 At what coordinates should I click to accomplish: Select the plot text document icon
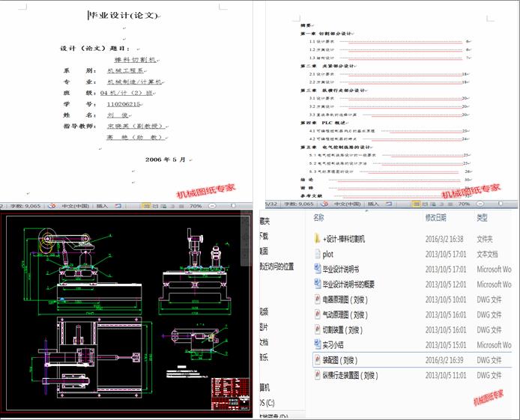click(318, 254)
